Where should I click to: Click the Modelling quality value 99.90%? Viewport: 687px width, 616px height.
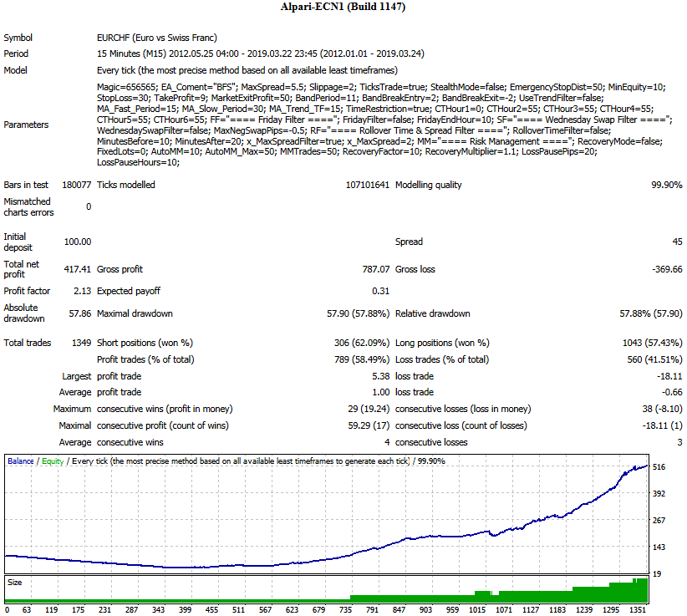pyautogui.click(x=666, y=185)
